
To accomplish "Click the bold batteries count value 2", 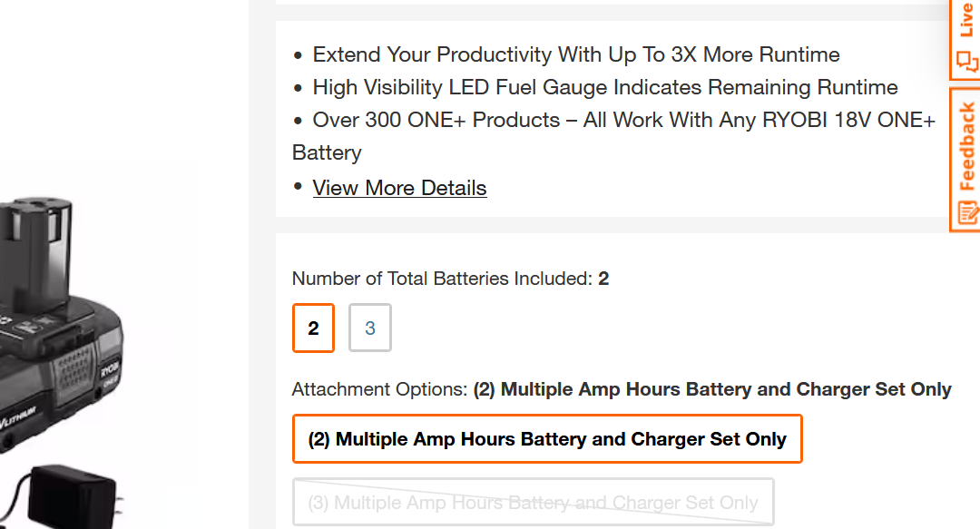I will coord(603,279).
